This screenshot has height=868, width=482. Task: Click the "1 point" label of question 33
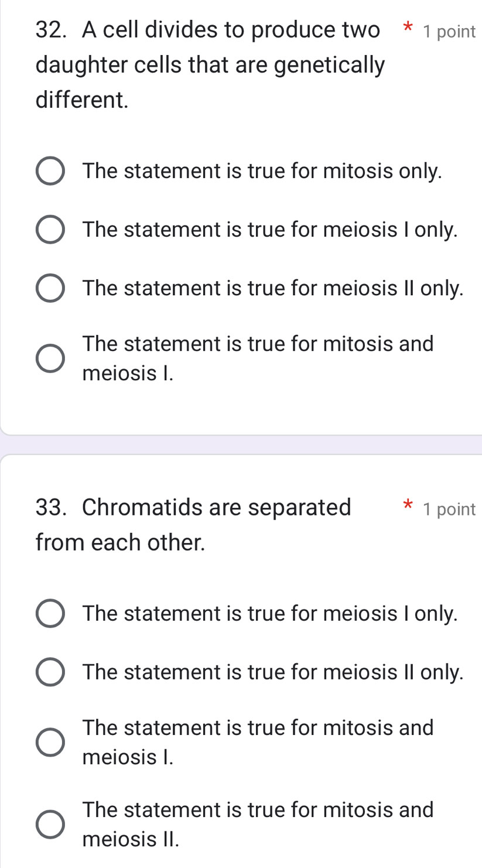pyautogui.click(x=447, y=509)
